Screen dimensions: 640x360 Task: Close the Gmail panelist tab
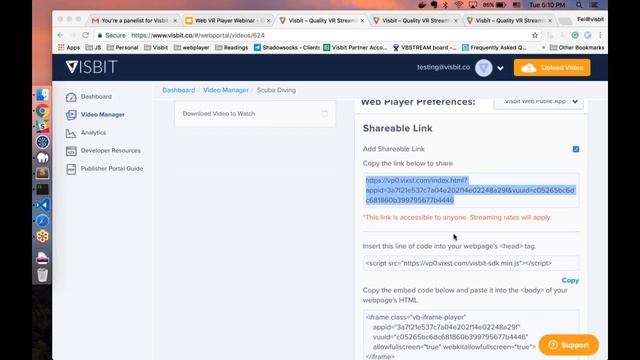[175, 20]
